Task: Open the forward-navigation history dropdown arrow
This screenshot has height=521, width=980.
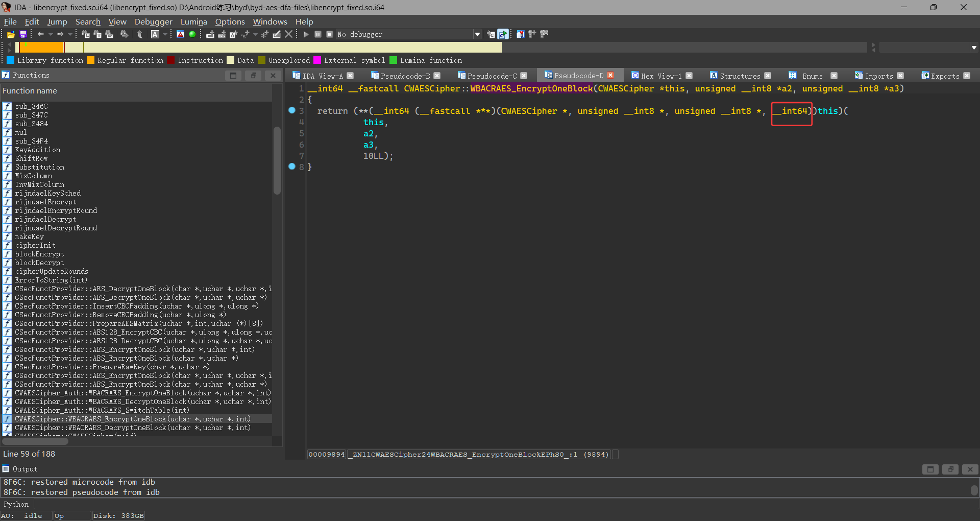Action: tap(70, 34)
